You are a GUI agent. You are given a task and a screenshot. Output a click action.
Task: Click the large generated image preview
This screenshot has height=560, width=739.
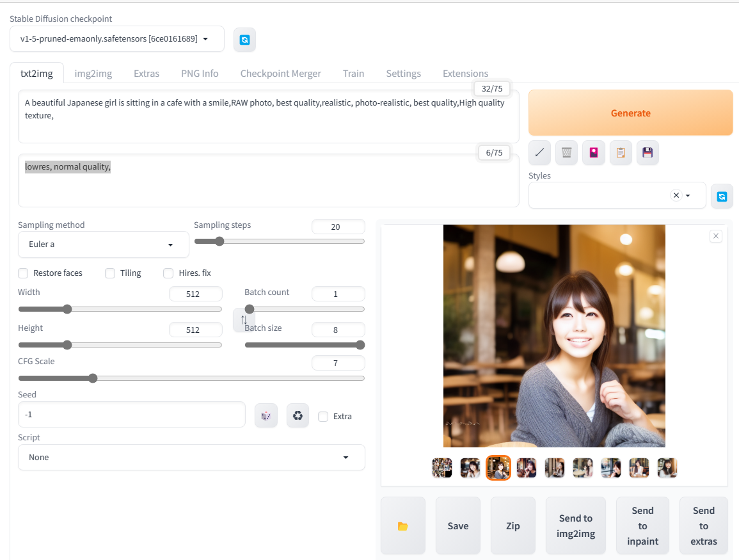click(x=554, y=336)
